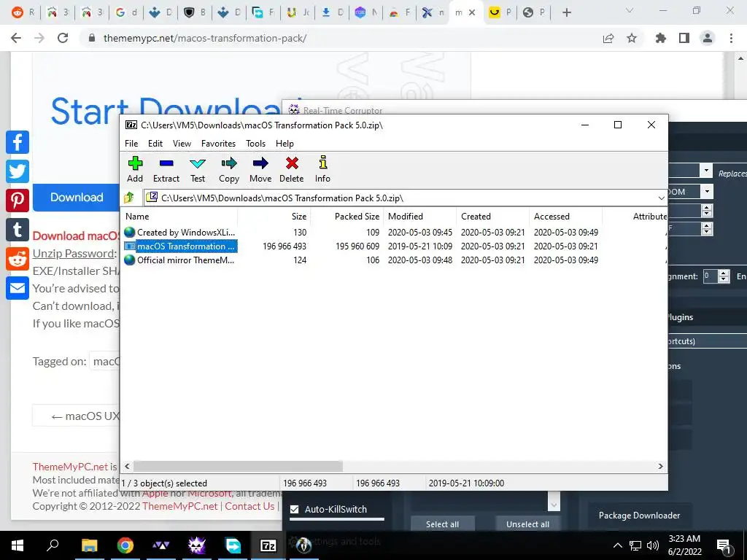This screenshot has height=560, width=747.
Task: Click Chrome share page icon
Action: pos(608,38)
